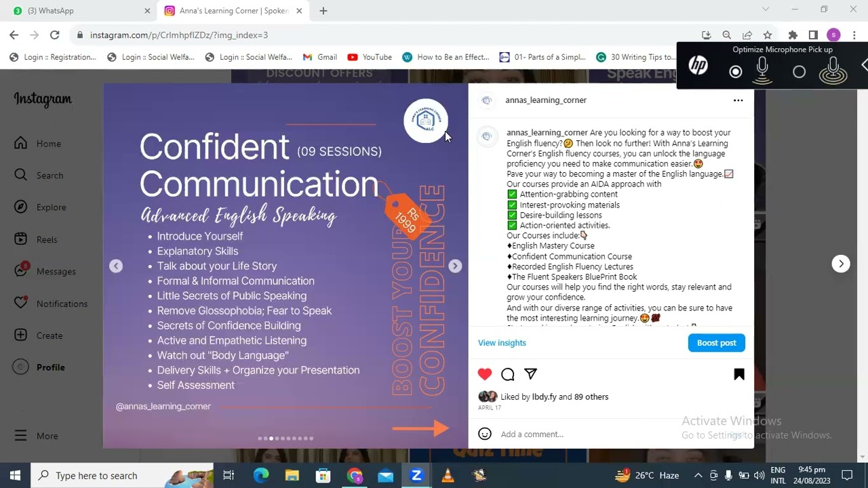Open the emoji picker in the comment box
This screenshot has height=488, width=868.
[484, 434]
